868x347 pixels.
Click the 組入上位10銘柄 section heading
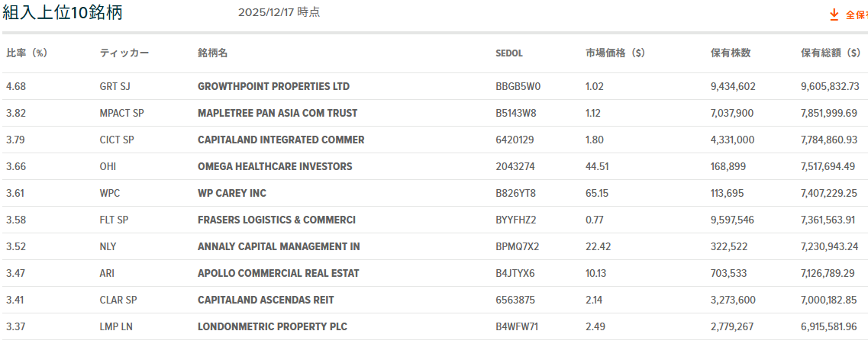[63, 13]
